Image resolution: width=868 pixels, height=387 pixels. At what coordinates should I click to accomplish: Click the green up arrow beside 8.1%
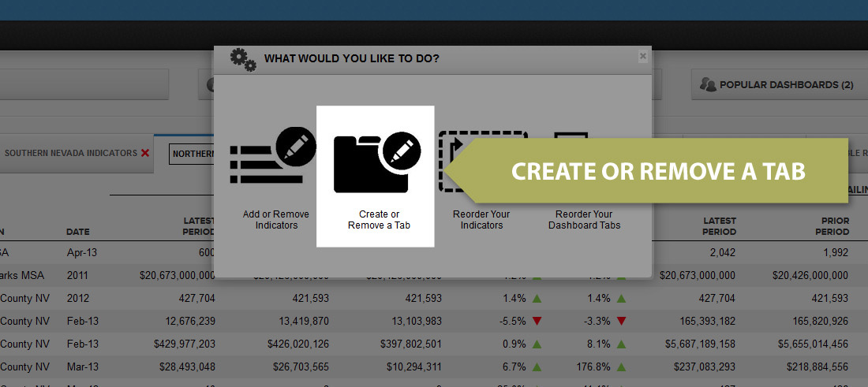point(621,344)
